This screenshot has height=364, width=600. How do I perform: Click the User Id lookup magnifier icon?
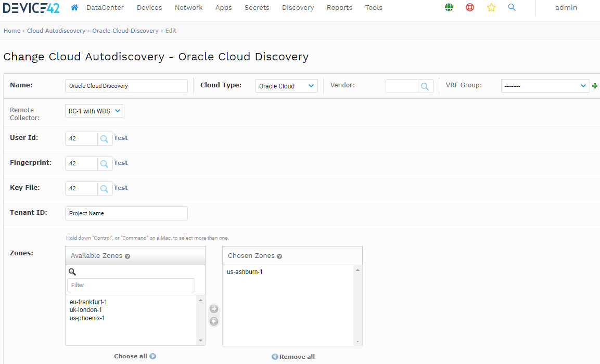pyautogui.click(x=104, y=138)
